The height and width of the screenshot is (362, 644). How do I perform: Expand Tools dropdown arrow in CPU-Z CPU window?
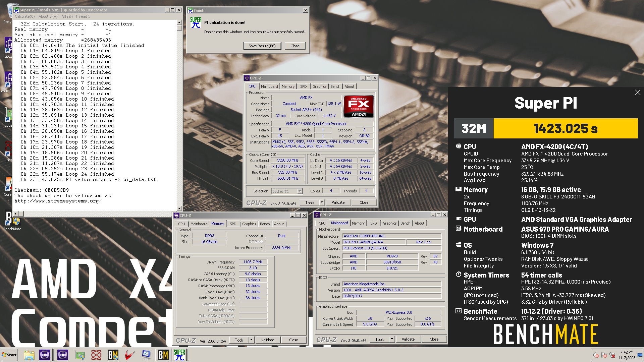[322, 202]
